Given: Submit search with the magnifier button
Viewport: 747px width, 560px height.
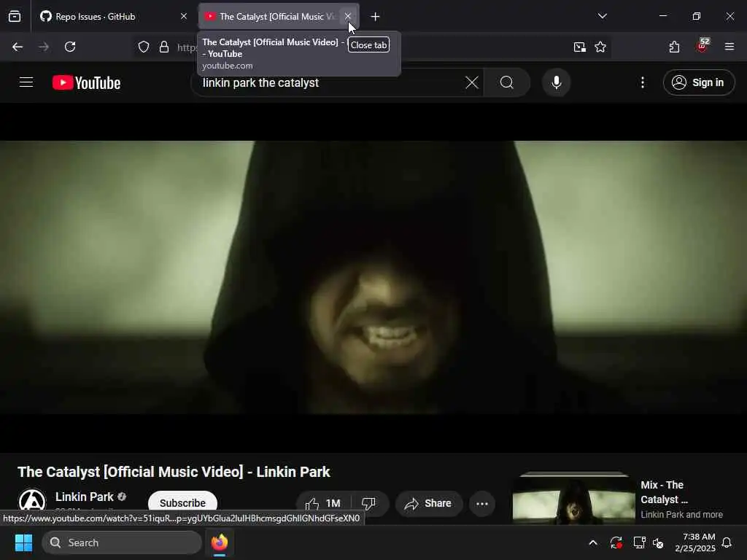Looking at the screenshot, I should 507,82.
